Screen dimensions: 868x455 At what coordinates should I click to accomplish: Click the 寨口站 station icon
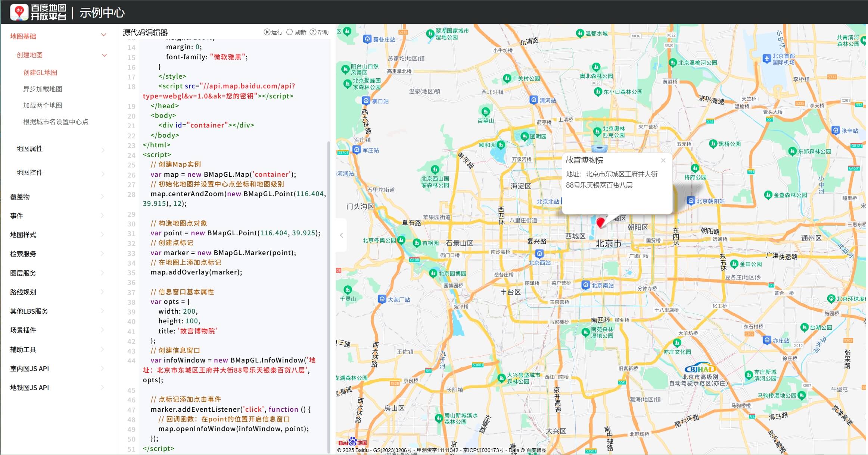(366, 101)
